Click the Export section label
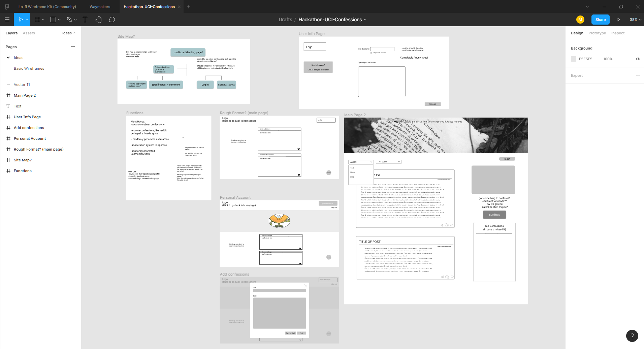 (577, 75)
